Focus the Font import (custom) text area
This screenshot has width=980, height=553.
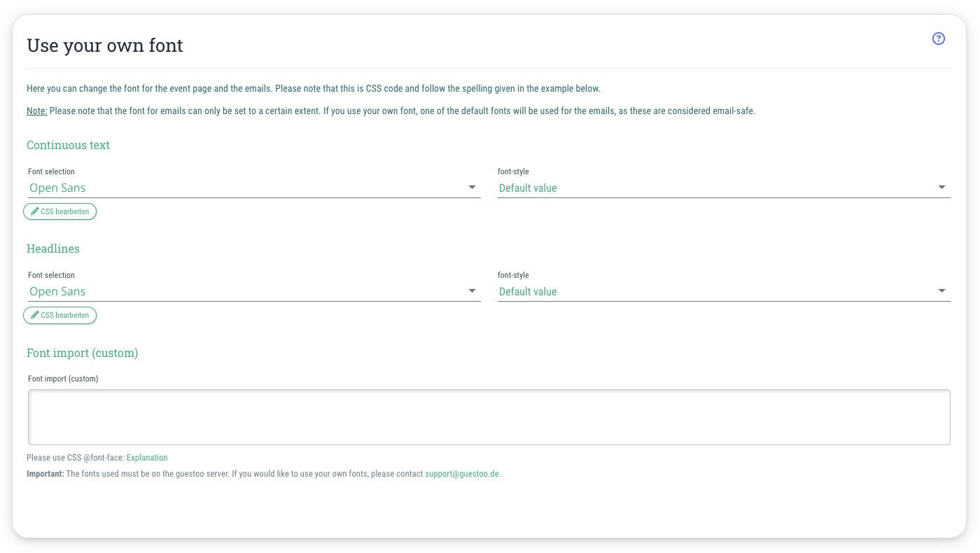489,417
